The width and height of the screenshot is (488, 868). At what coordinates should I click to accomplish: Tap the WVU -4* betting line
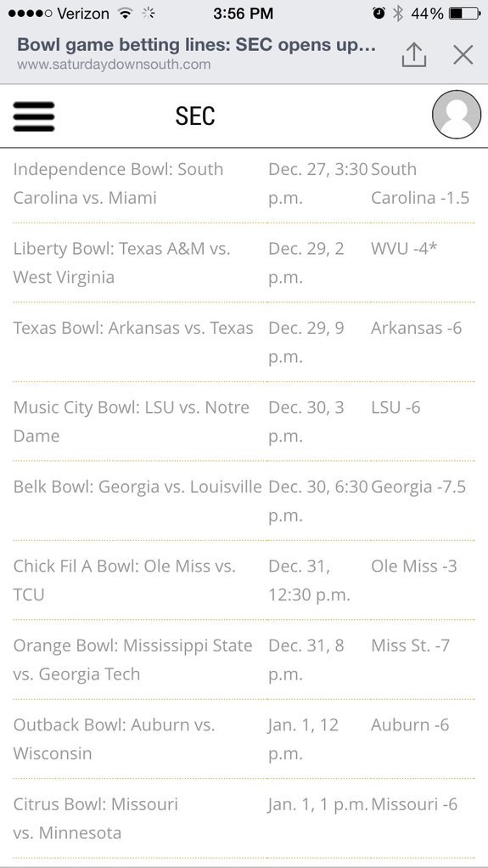404,249
